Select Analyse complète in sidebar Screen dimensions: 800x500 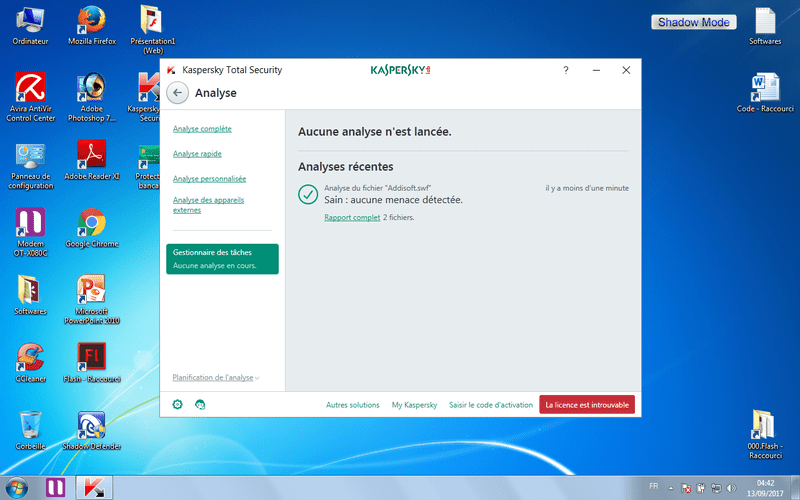[x=202, y=129]
